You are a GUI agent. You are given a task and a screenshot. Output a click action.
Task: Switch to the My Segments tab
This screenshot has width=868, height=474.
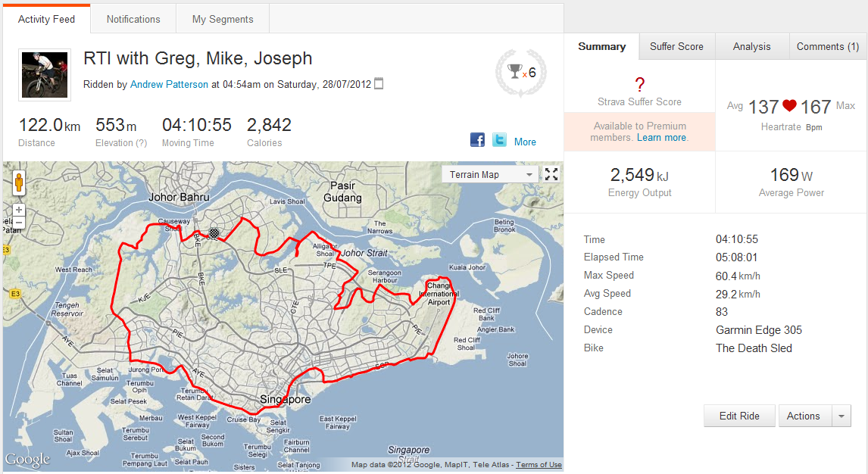click(222, 19)
